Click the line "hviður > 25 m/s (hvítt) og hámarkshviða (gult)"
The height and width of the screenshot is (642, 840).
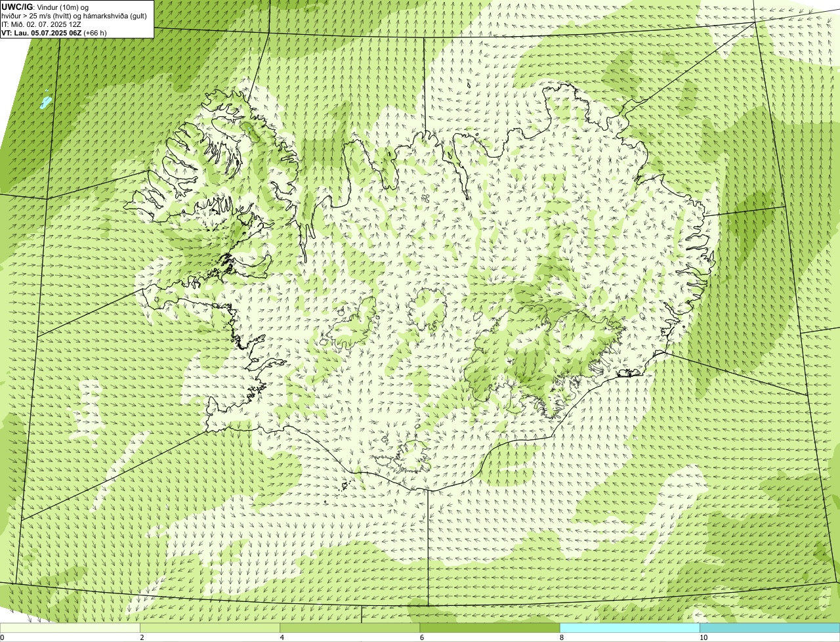74,16
